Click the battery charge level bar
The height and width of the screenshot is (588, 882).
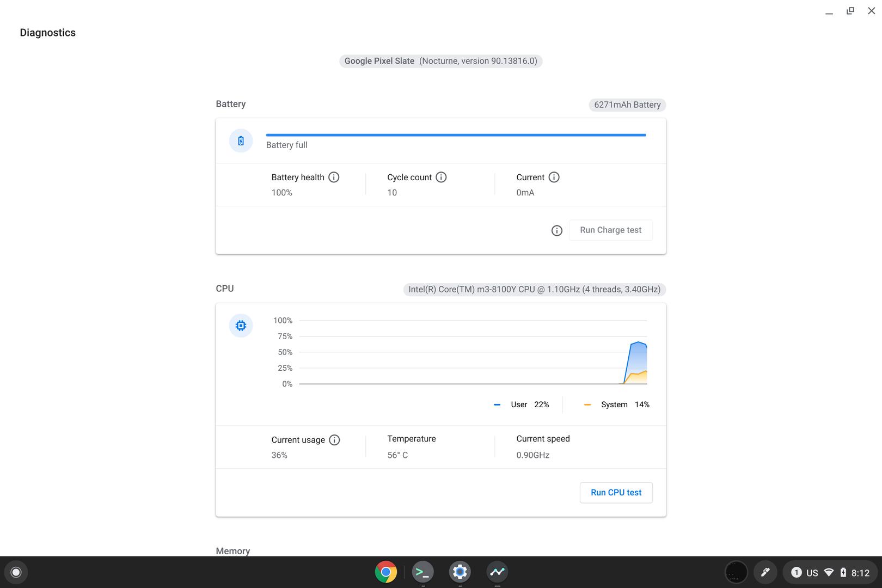pyautogui.click(x=456, y=135)
